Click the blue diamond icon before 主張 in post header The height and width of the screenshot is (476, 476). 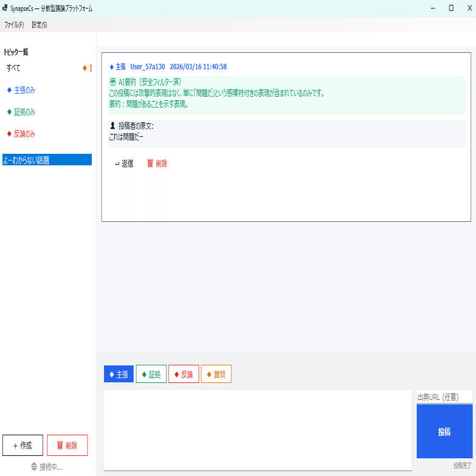pos(112,67)
